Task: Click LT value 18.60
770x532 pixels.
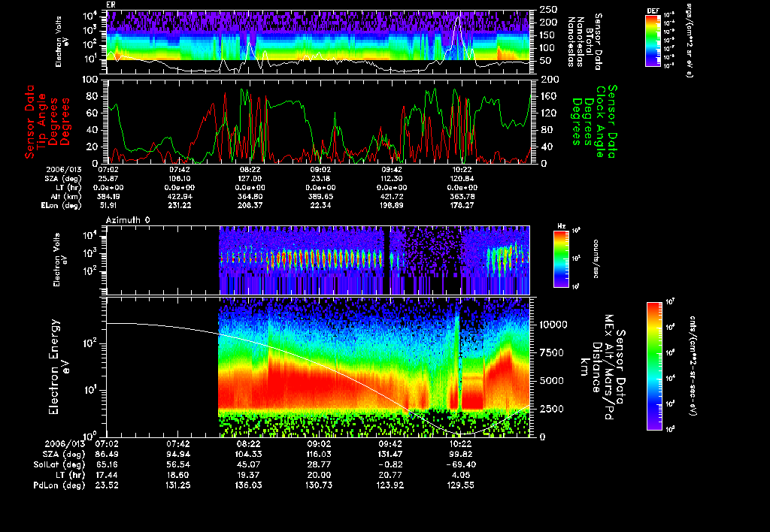Action: [177, 475]
